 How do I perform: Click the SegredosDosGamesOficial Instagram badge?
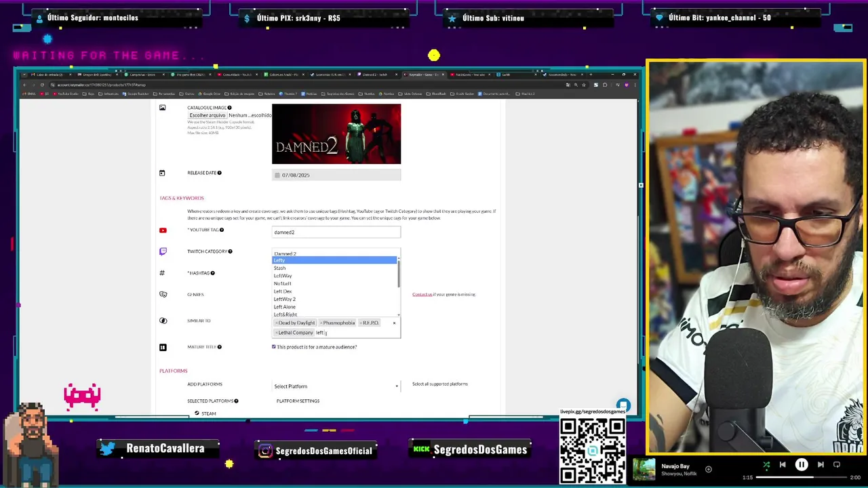click(316, 451)
